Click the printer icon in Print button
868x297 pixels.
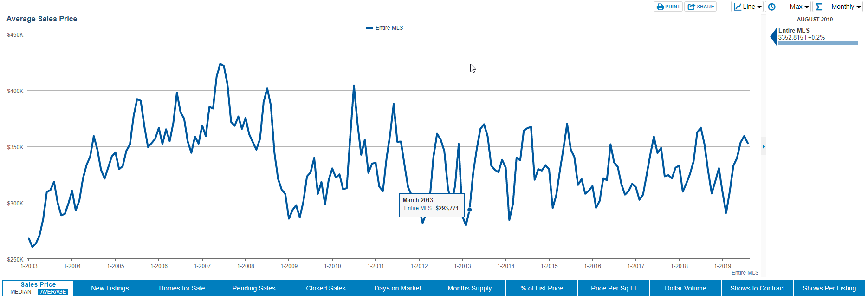click(660, 7)
